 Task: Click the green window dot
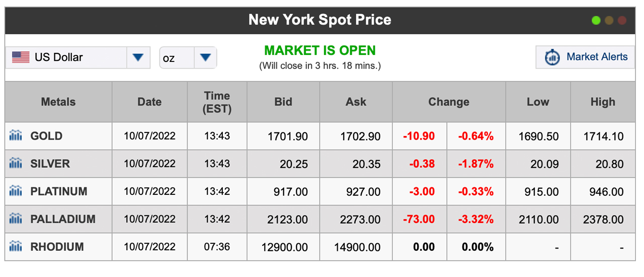coord(596,21)
